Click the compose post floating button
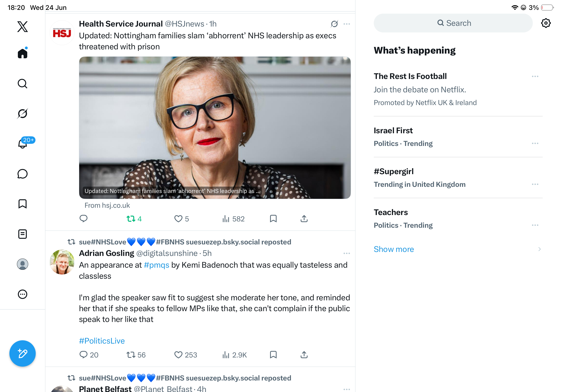 point(23,353)
